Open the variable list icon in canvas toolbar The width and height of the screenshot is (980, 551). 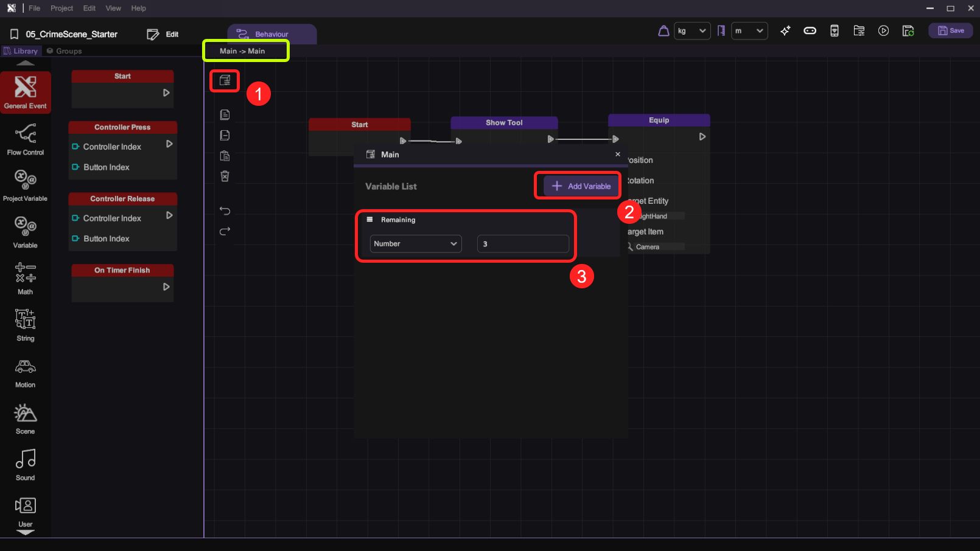tap(225, 80)
